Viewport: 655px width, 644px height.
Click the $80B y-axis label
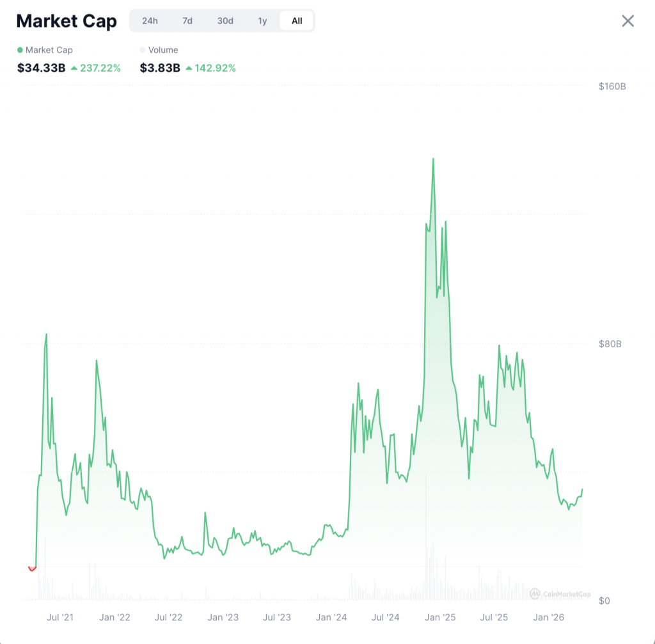pyautogui.click(x=610, y=344)
